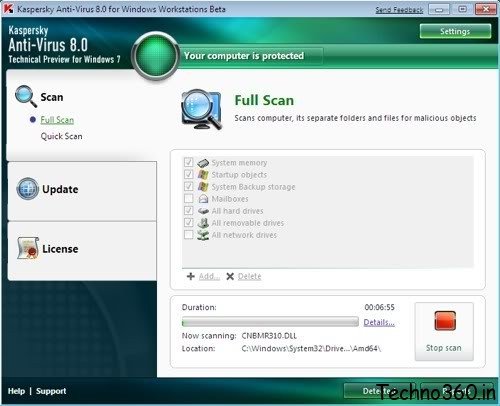Click the Kaspersky logo in title bar
This screenshot has height=406, width=500.
pos(8,9)
